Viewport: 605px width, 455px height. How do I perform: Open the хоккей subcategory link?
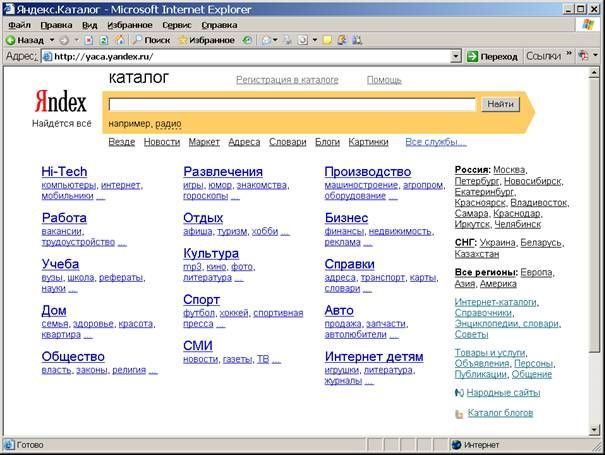tap(234, 313)
